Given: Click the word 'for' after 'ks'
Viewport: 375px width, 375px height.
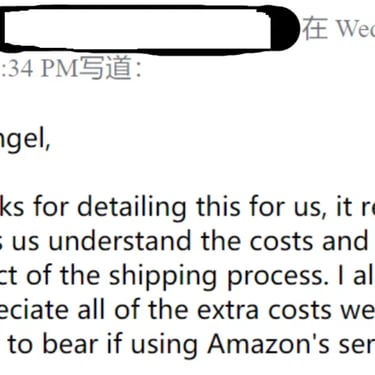Looking at the screenshot, I should coord(50,207).
